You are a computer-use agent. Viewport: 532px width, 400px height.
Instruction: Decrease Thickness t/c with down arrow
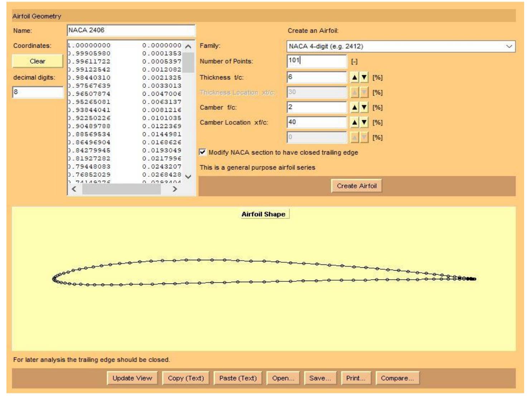click(x=364, y=77)
